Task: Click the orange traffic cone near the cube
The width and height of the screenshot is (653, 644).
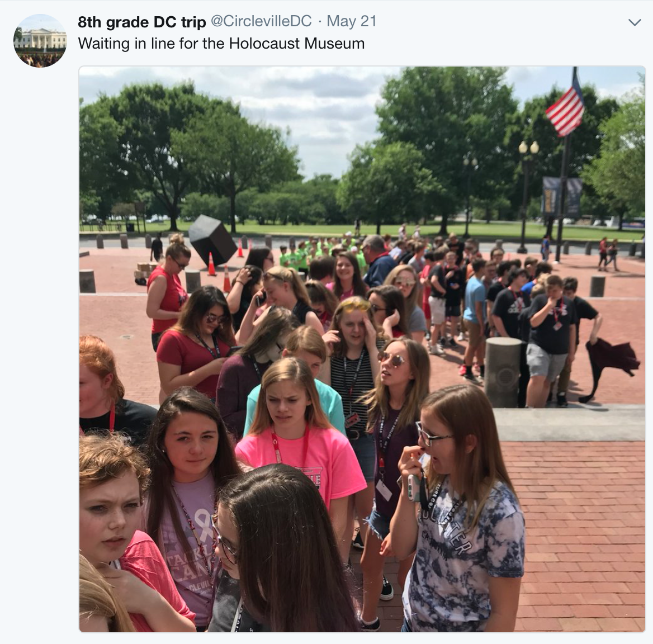Action: pos(211,264)
